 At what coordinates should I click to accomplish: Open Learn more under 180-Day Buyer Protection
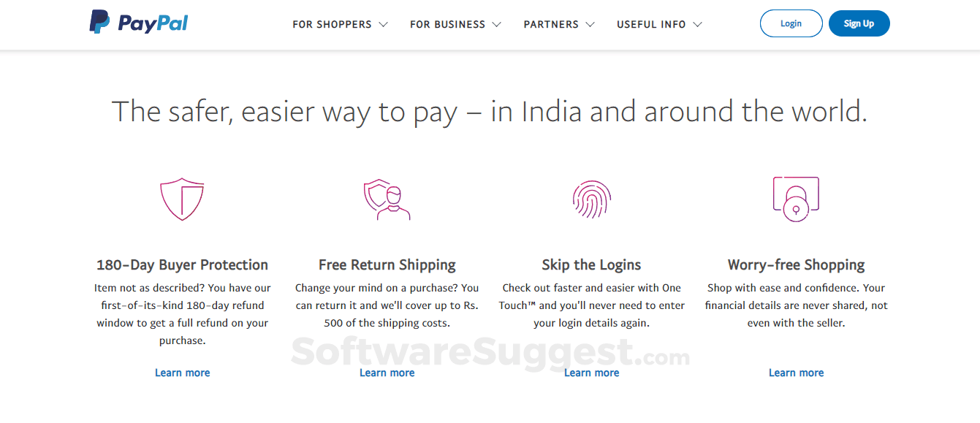[182, 373]
